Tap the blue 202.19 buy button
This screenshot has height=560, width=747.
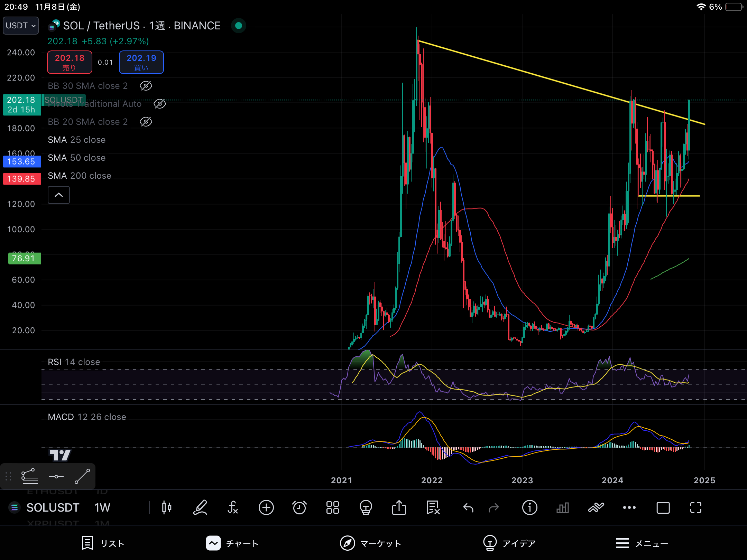[141, 62]
